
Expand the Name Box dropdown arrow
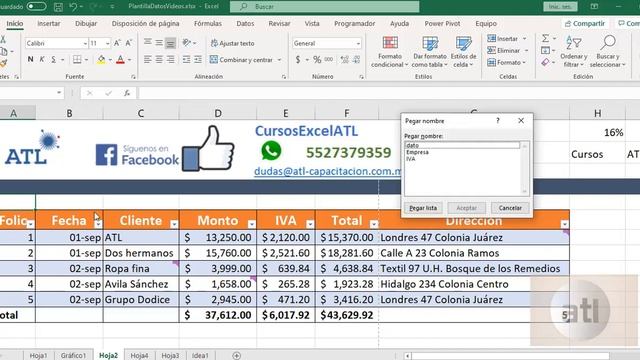(59, 93)
